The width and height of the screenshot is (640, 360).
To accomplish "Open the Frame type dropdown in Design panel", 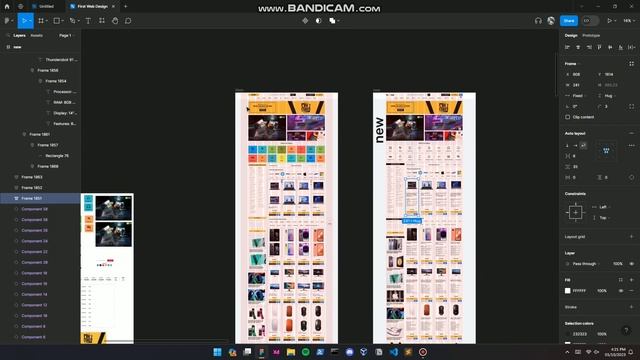I will pos(572,64).
